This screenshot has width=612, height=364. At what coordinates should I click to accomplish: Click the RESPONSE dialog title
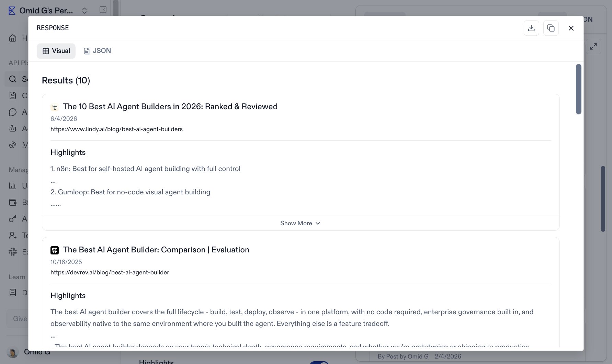(x=53, y=28)
